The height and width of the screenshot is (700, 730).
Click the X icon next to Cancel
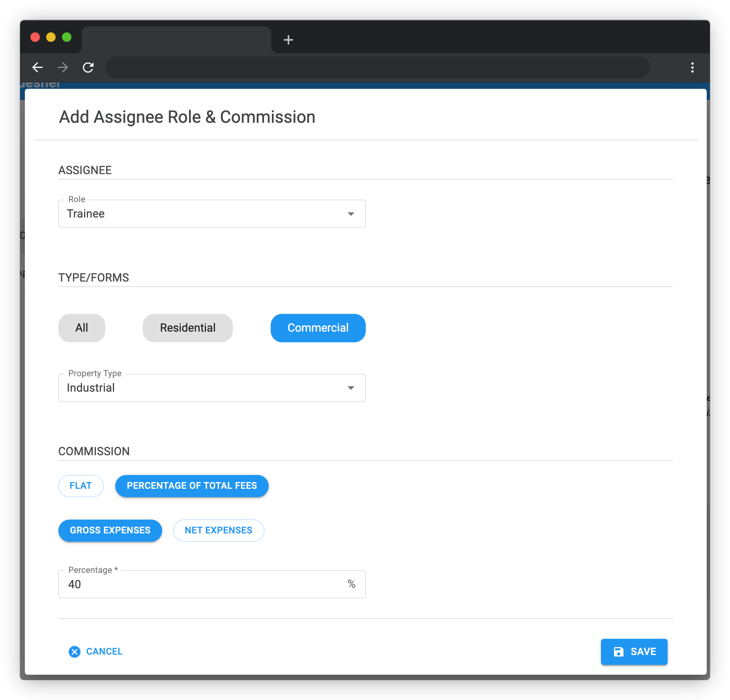tap(75, 652)
